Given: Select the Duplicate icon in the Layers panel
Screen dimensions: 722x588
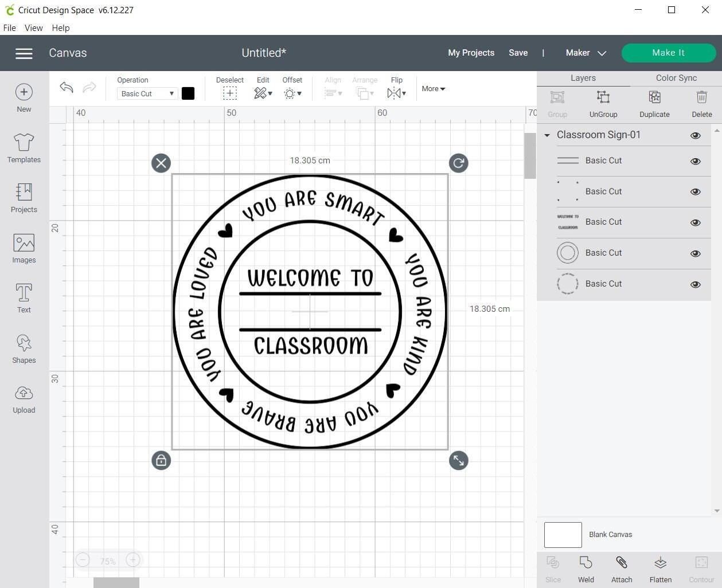Looking at the screenshot, I should 654,103.
